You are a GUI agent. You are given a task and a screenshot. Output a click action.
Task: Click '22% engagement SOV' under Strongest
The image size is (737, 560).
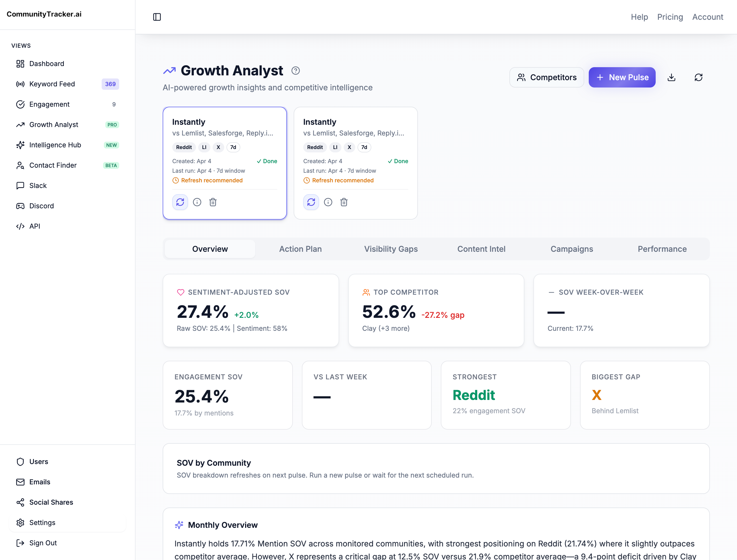[489, 411]
